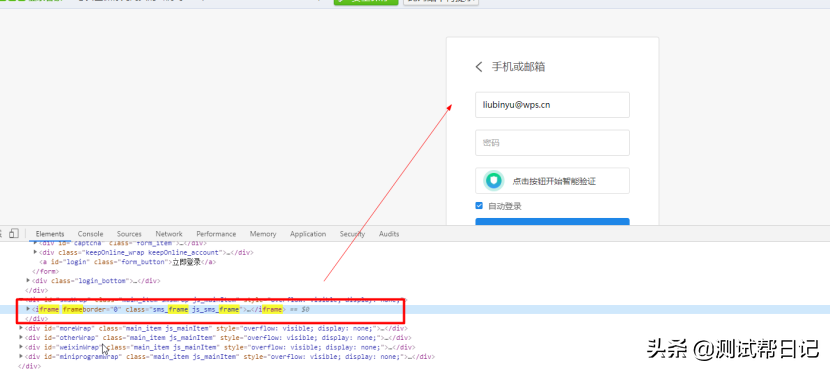Click the email field containing liubinyu@wps.cn
830x370 pixels.
552,105
